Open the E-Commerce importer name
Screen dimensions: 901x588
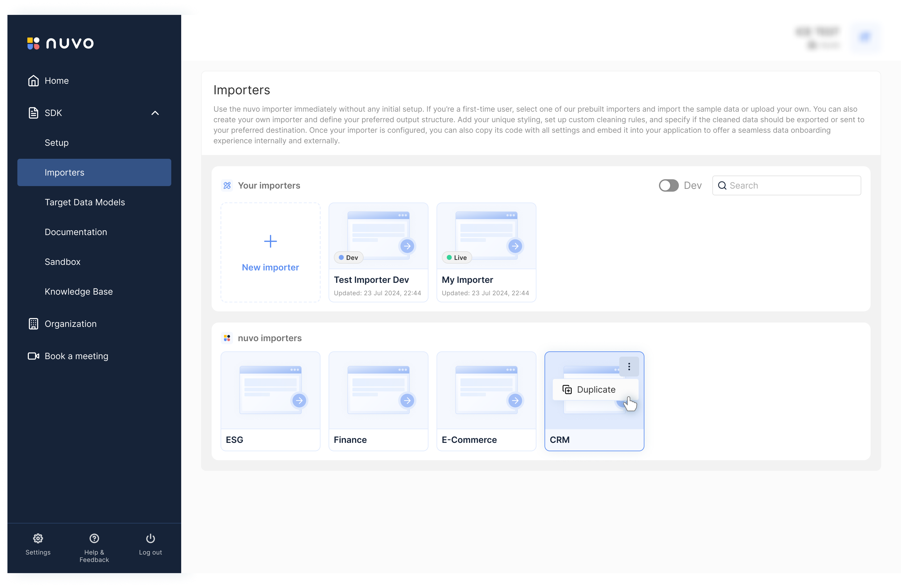point(469,440)
